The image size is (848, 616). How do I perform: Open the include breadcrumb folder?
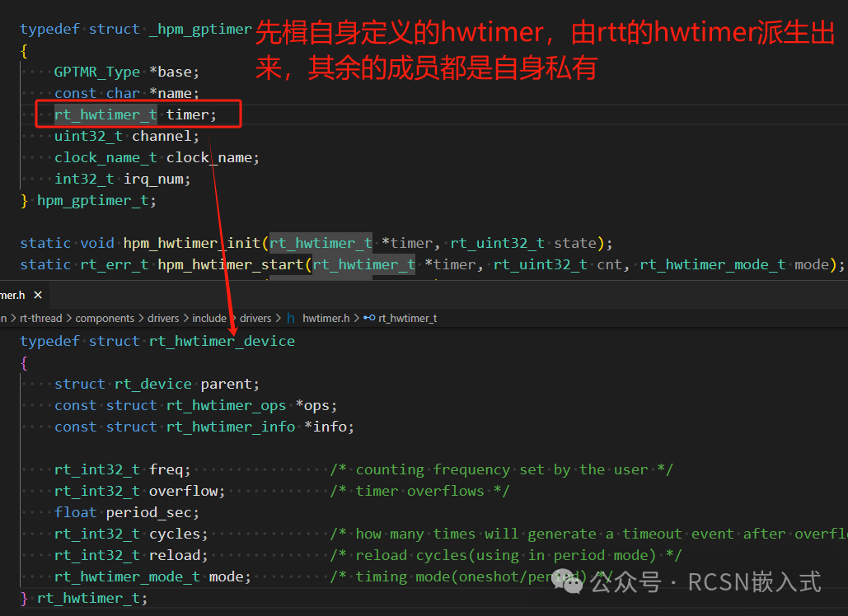209,318
